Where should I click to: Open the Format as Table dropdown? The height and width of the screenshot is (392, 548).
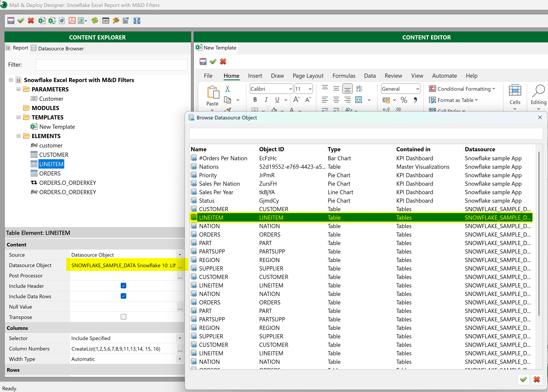click(453, 100)
